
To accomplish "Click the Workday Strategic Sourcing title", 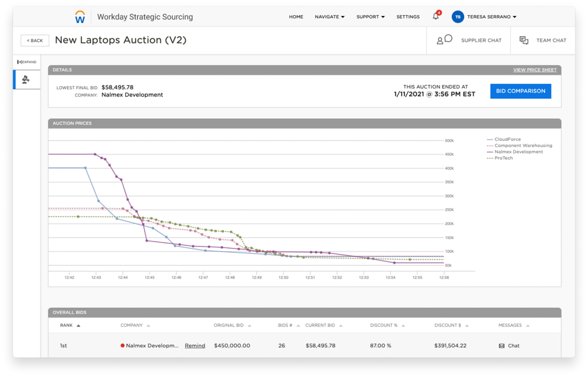I will (x=145, y=17).
